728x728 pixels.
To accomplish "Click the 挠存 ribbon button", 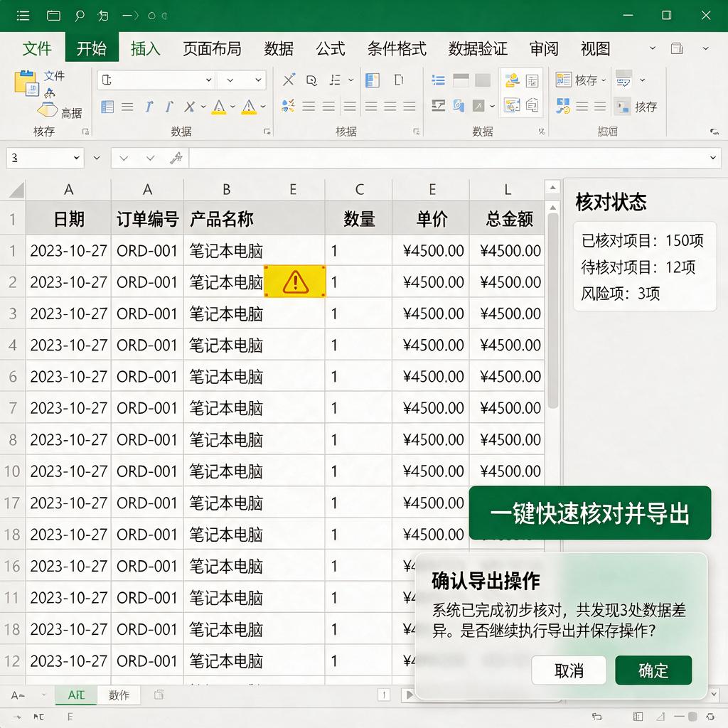I will [x=636, y=107].
